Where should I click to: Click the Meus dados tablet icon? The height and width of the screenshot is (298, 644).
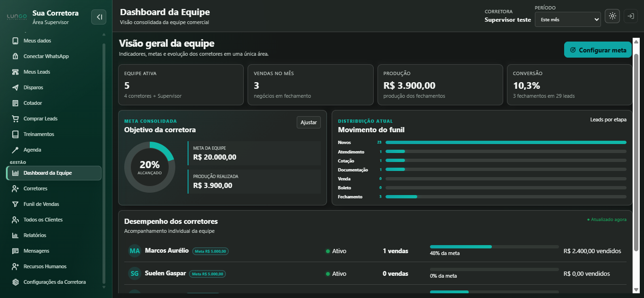[x=15, y=41]
